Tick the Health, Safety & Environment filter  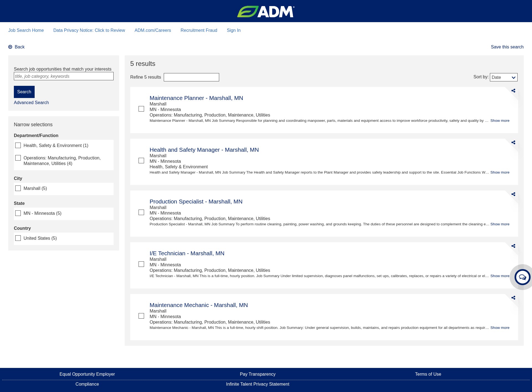click(x=18, y=145)
